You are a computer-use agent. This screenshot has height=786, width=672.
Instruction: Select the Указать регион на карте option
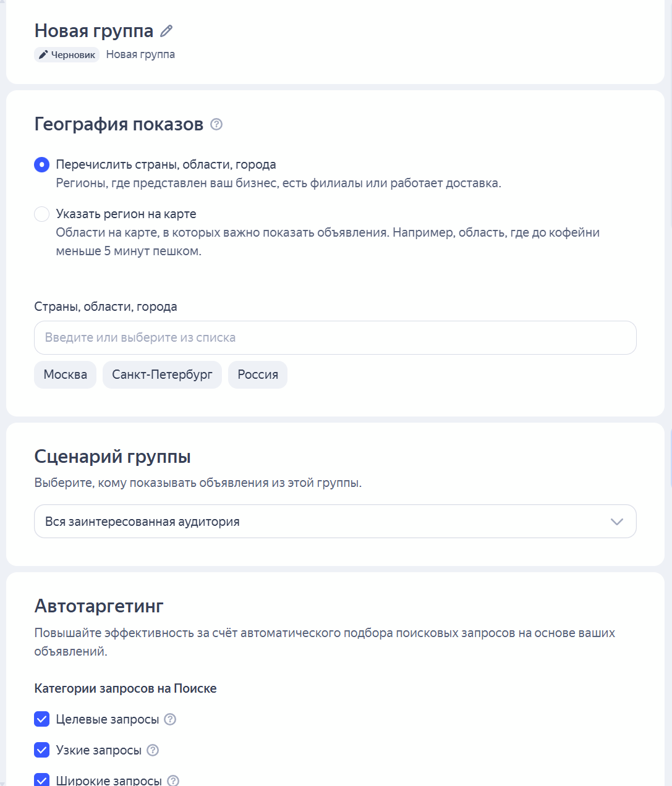pyautogui.click(x=41, y=214)
